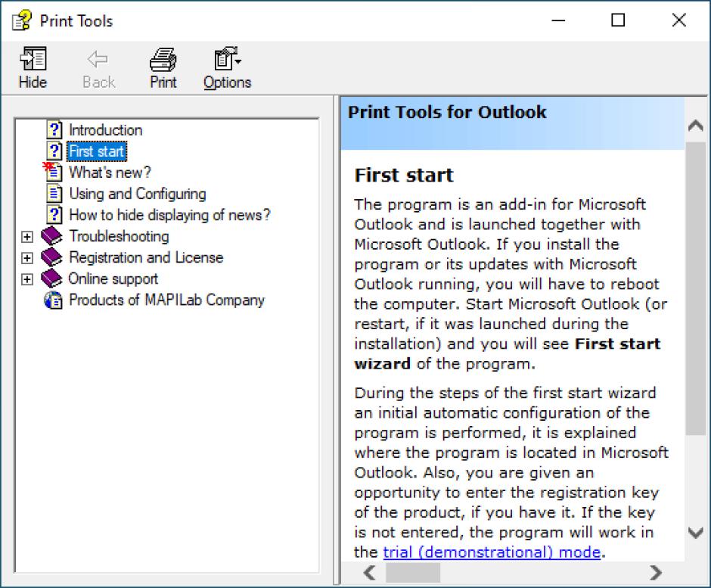Screen dimensions: 711x588
Task: Click the vertical scrollbar up arrow
Action: coord(696,126)
